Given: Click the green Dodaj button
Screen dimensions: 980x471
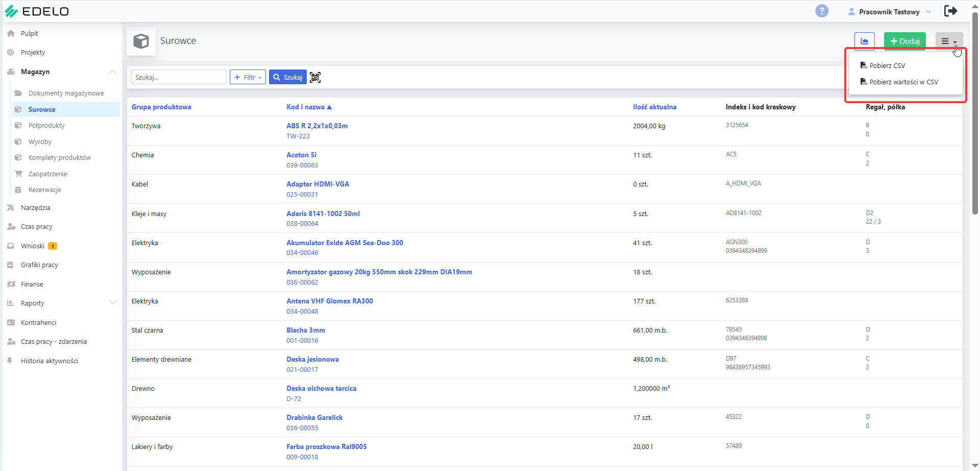Looking at the screenshot, I should tap(905, 41).
